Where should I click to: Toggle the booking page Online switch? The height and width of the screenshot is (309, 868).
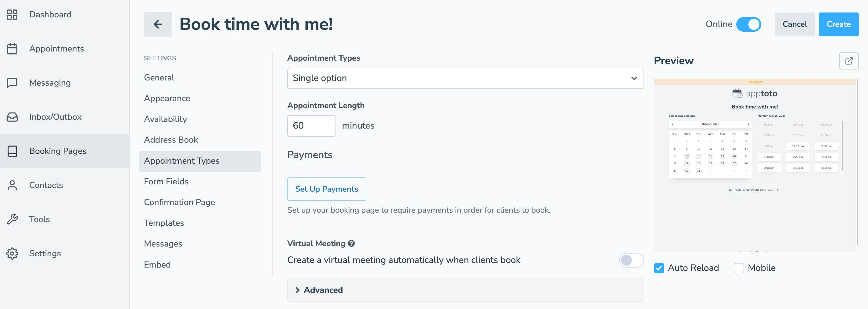[749, 24]
